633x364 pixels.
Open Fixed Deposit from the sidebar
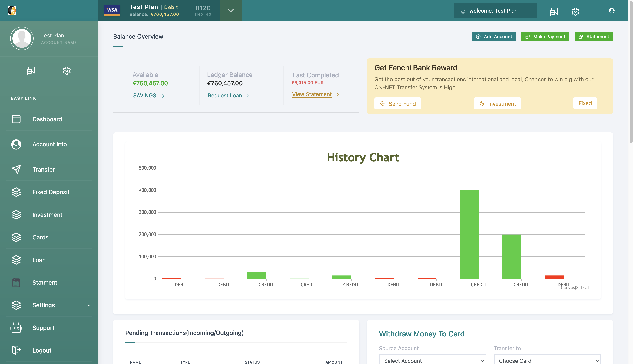[x=51, y=192]
